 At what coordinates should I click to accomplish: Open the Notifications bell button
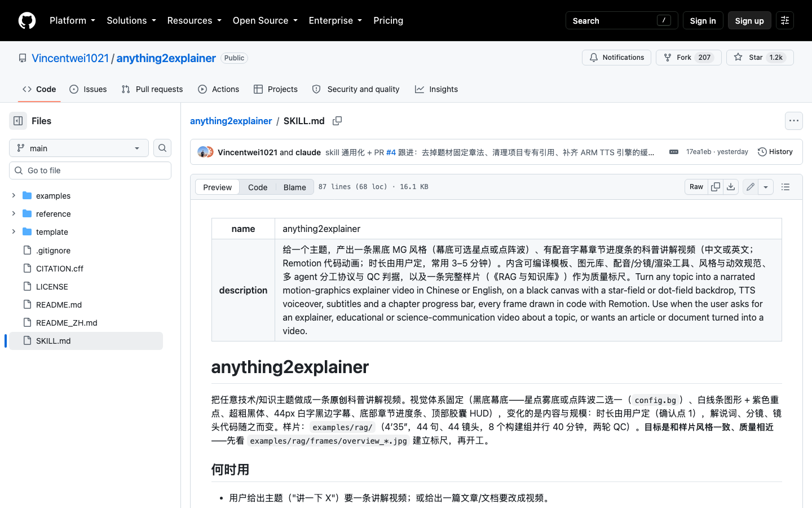[x=616, y=58]
